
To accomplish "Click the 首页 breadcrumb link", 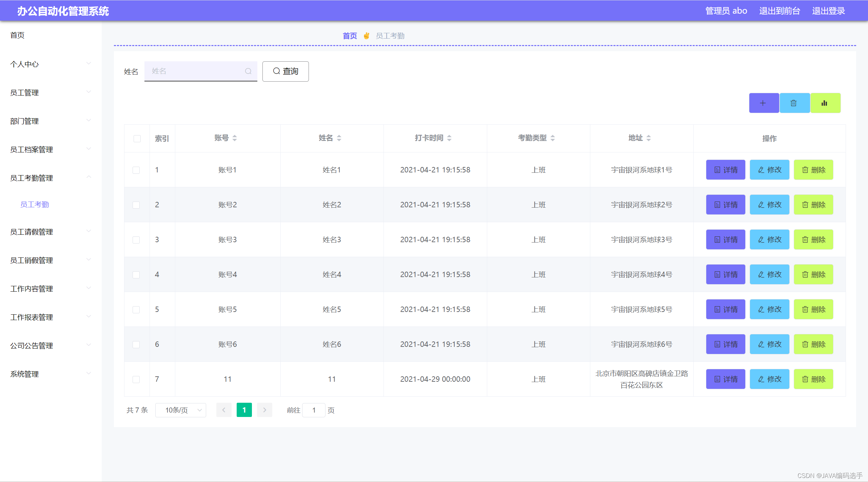I will pos(350,36).
